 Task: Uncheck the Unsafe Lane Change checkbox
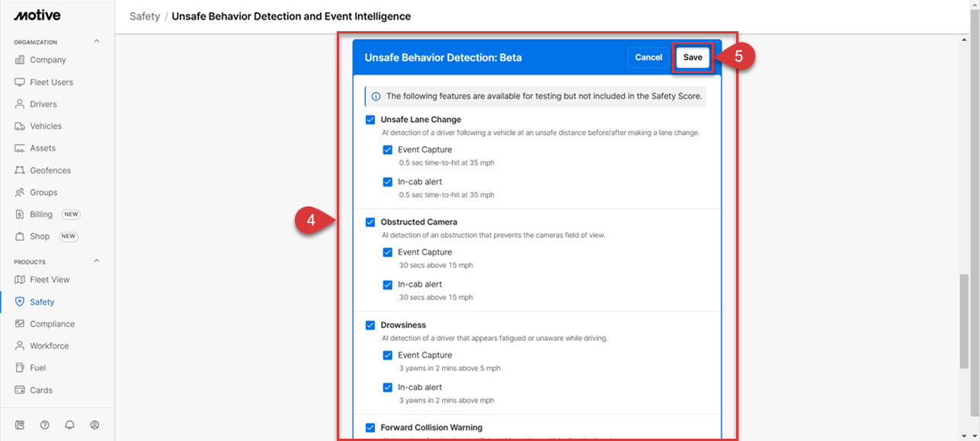point(370,120)
